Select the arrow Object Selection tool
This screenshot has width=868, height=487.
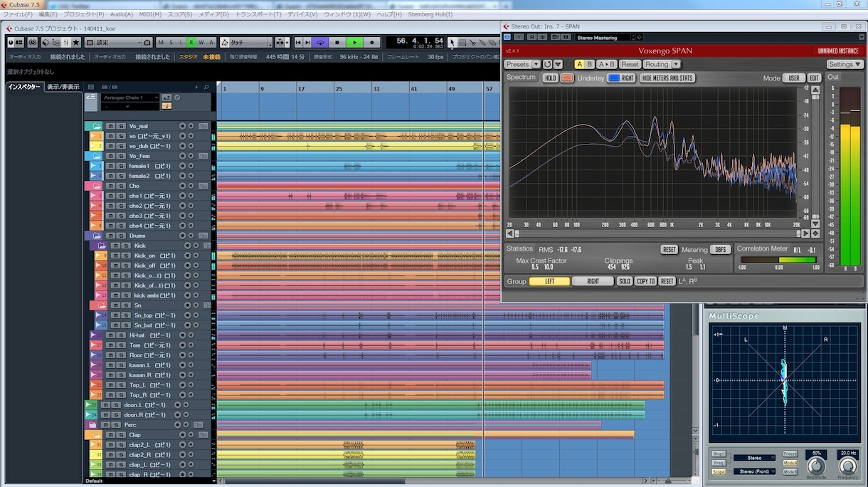point(452,43)
